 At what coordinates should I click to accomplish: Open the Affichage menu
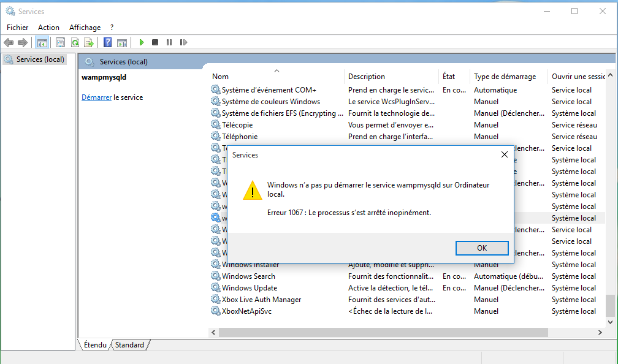coord(85,28)
